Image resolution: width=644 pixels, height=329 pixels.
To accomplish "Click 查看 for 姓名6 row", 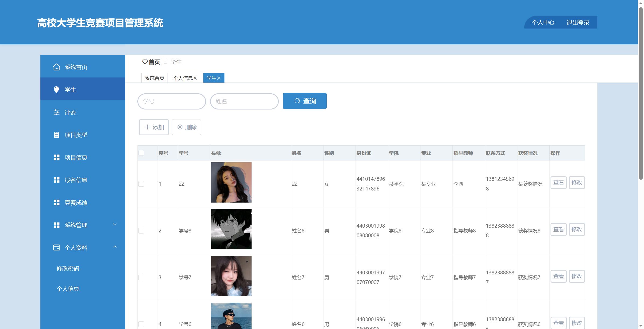I will 559,323.
